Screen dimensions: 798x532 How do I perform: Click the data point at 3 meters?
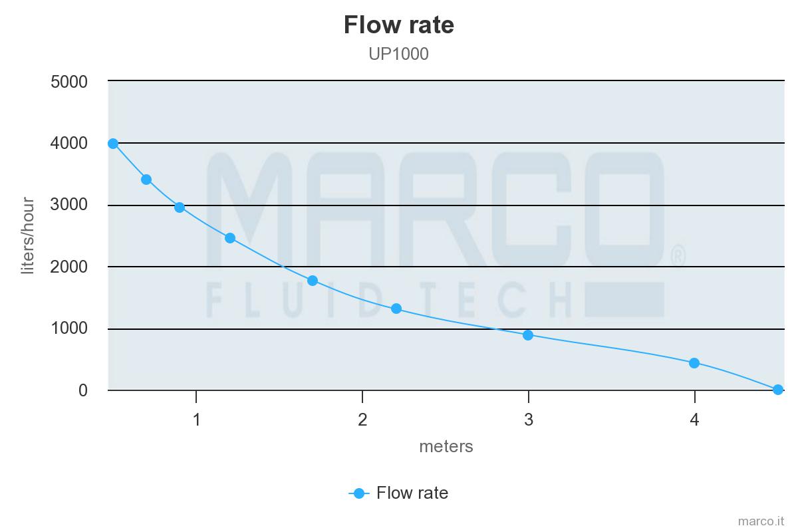pos(528,335)
